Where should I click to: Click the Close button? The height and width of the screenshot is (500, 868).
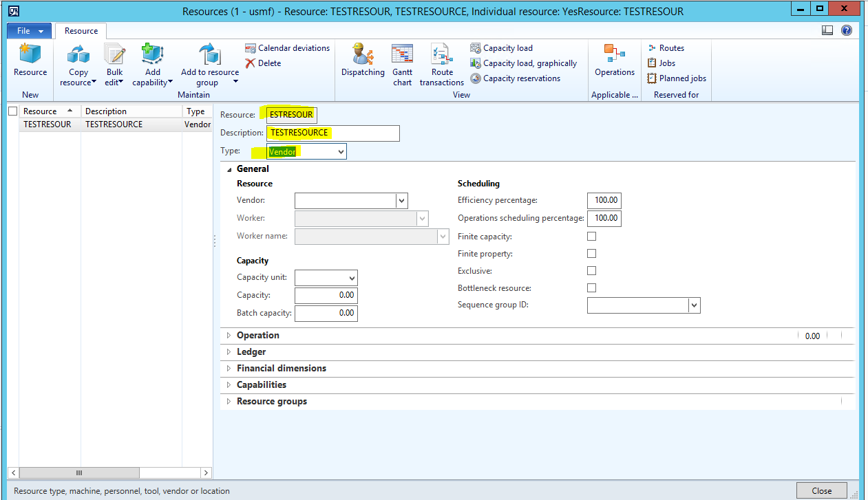[821, 491]
